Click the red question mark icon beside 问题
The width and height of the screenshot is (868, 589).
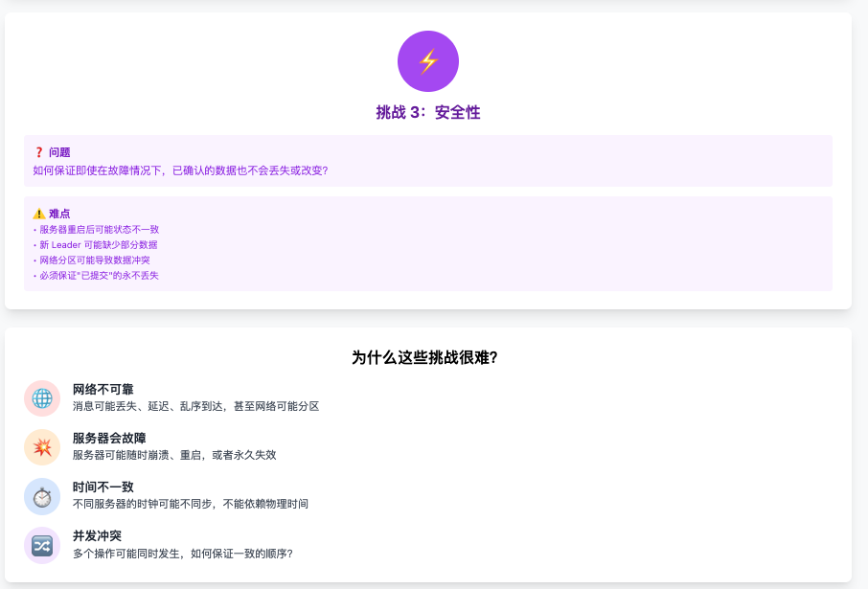click(38, 152)
